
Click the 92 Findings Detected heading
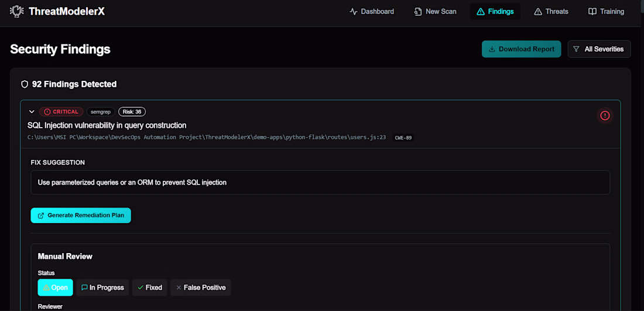pyautogui.click(x=74, y=84)
